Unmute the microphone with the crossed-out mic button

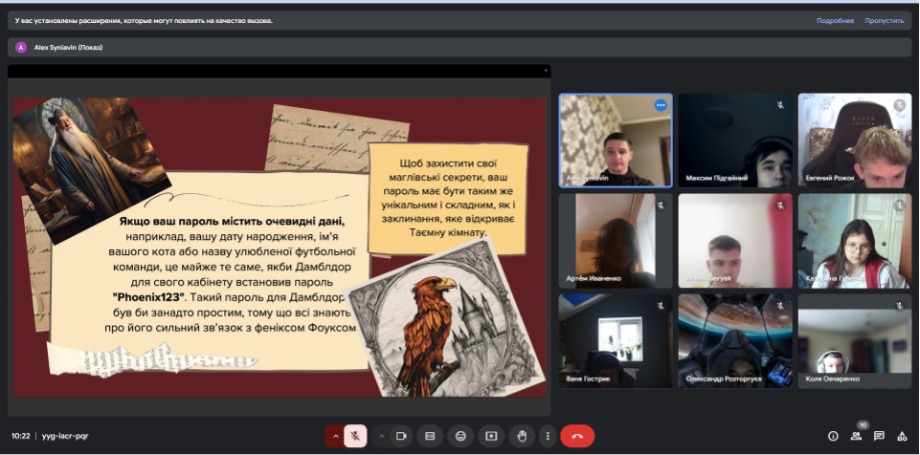click(355, 436)
